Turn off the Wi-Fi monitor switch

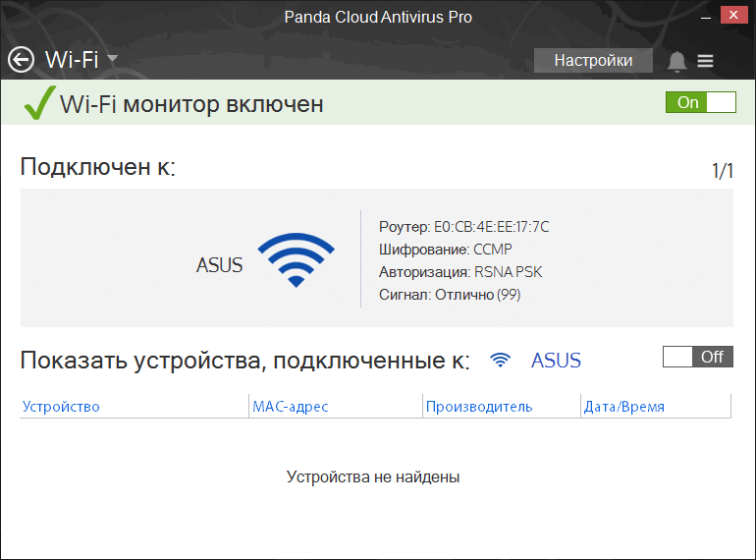pos(701,102)
